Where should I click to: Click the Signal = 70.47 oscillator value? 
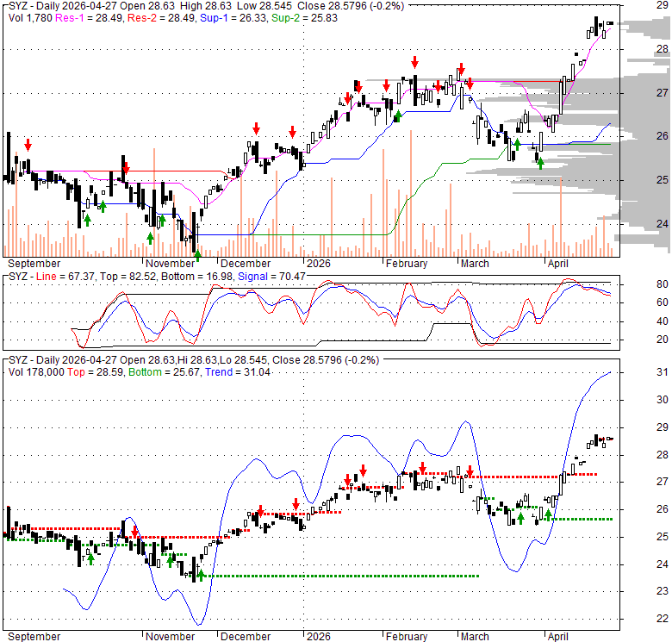pyautogui.click(x=271, y=277)
